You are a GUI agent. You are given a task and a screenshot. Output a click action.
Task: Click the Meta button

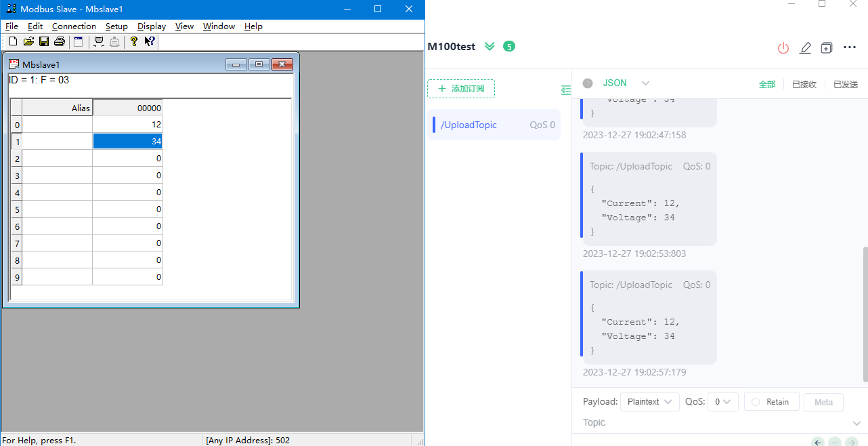(823, 402)
